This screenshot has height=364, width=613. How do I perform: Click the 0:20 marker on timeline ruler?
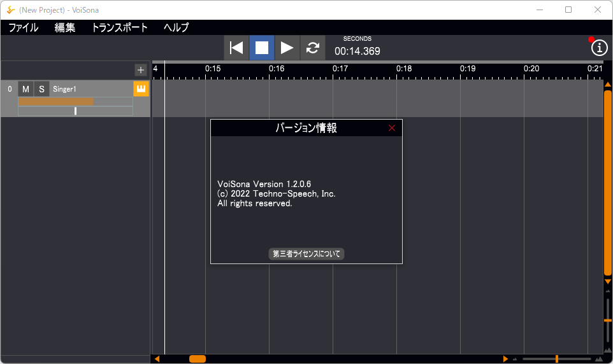pyautogui.click(x=531, y=69)
